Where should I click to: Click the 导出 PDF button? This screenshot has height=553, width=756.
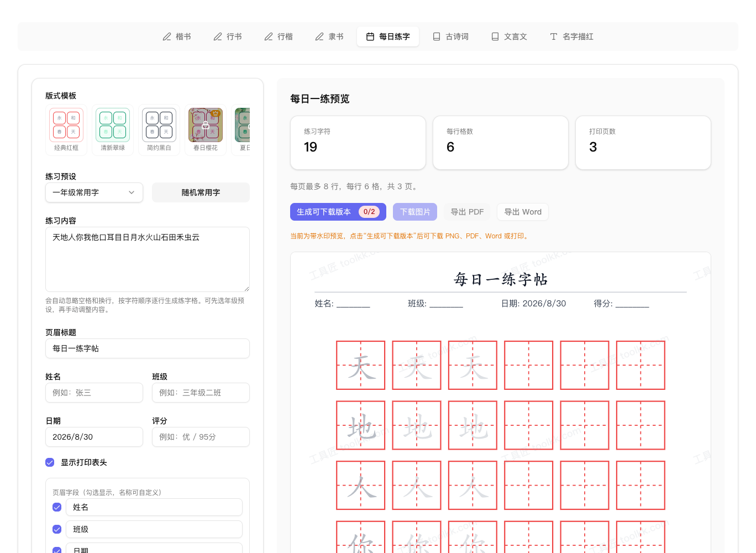(467, 212)
